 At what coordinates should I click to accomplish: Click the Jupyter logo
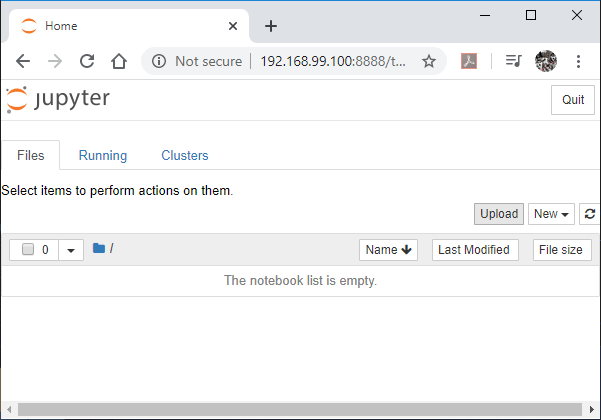(x=57, y=99)
